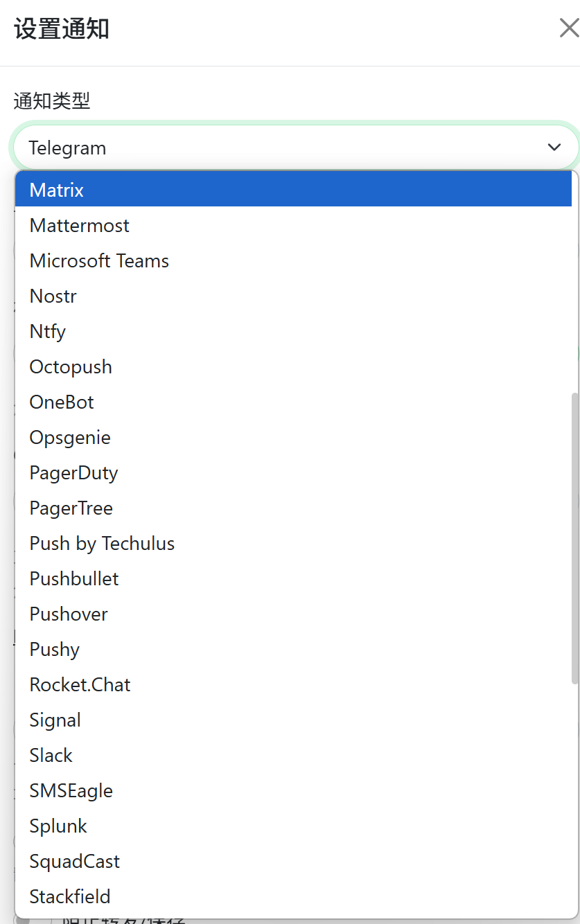The image size is (580, 924).
Task: Close the notification setup dialog
Action: tap(568, 28)
